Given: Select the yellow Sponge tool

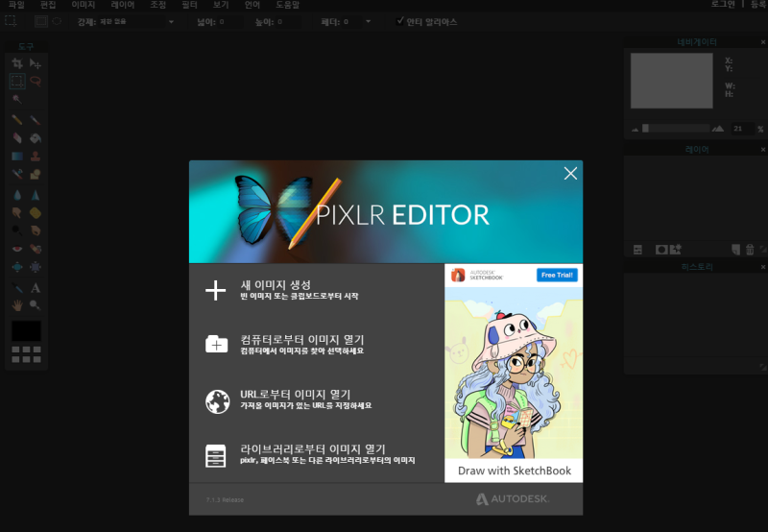Looking at the screenshot, I should pyautogui.click(x=36, y=212).
